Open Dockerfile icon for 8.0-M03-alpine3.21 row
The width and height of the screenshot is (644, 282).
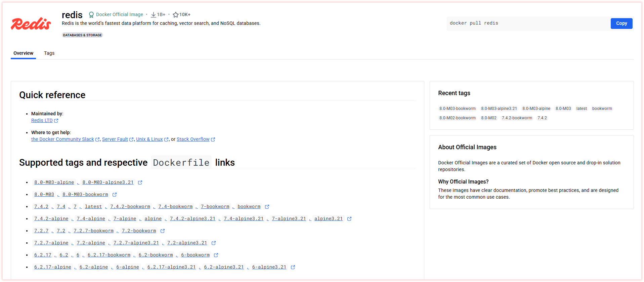click(x=140, y=183)
